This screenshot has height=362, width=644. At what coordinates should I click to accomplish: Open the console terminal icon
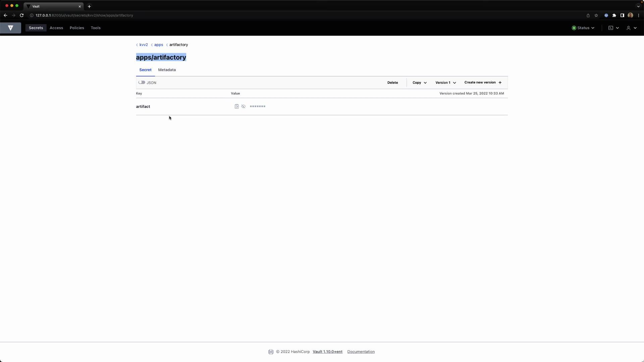[613, 28]
